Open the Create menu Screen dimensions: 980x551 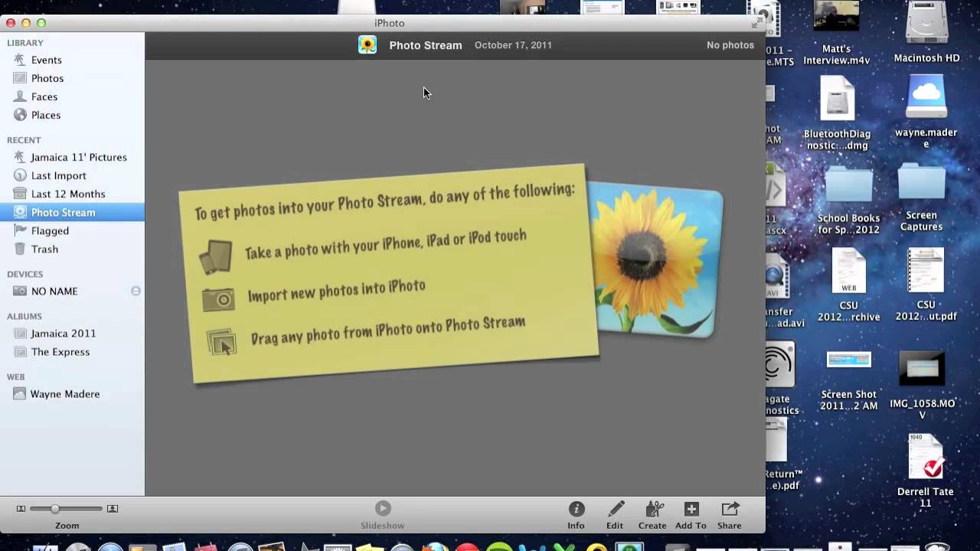point(652,514)
